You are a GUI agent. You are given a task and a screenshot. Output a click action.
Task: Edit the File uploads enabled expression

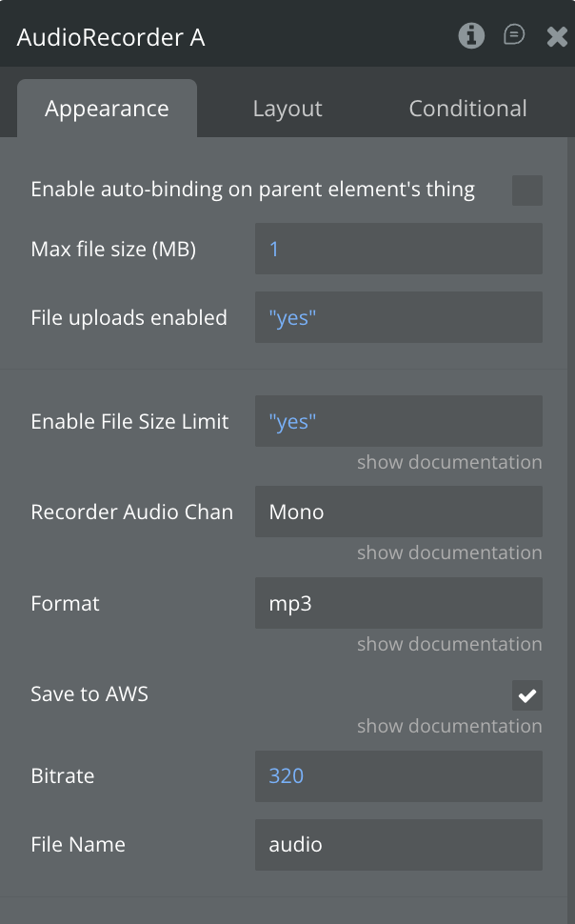(398, 317)
